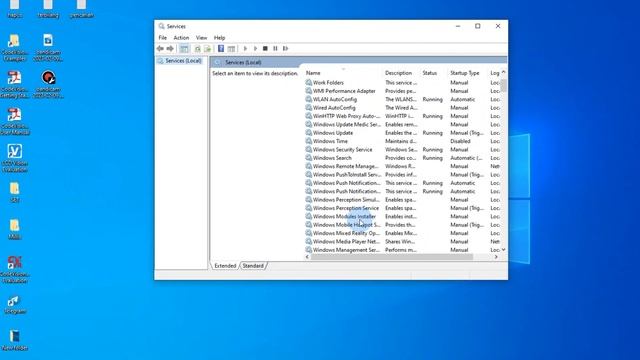
Task: Click Running status in the Windows Search row
Action: tap(433, 158)
